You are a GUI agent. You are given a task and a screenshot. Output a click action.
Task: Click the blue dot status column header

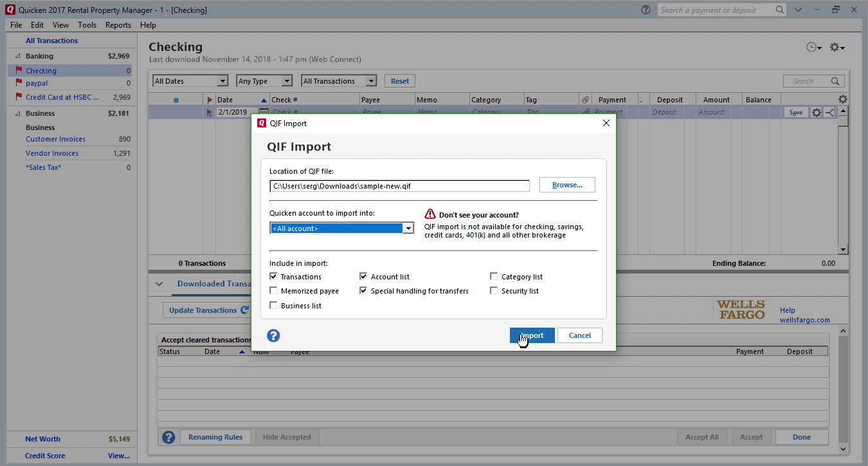pyautogui.click(x=176, y=100)
